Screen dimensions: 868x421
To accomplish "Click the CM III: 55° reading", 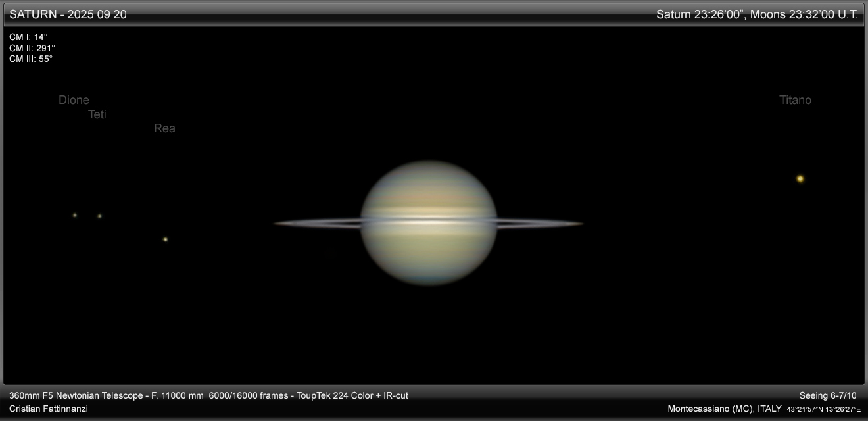I will coord(31,59).
